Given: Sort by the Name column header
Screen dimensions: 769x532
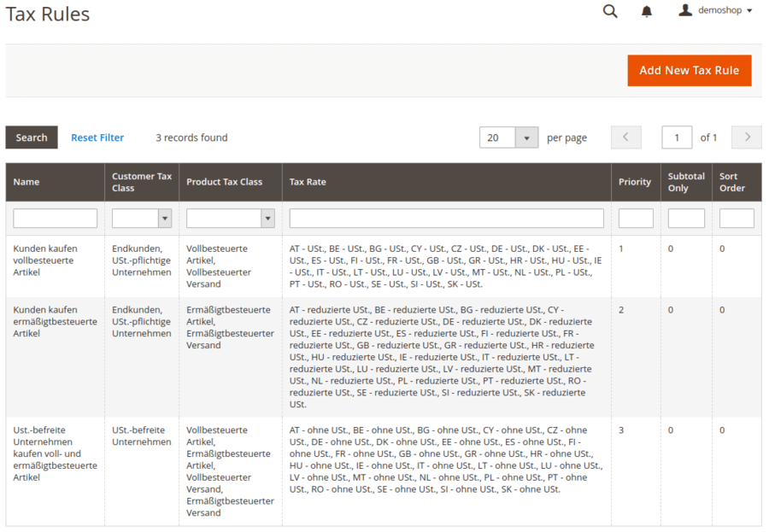Looking at the screenshot, I should (x=26, y=182).
